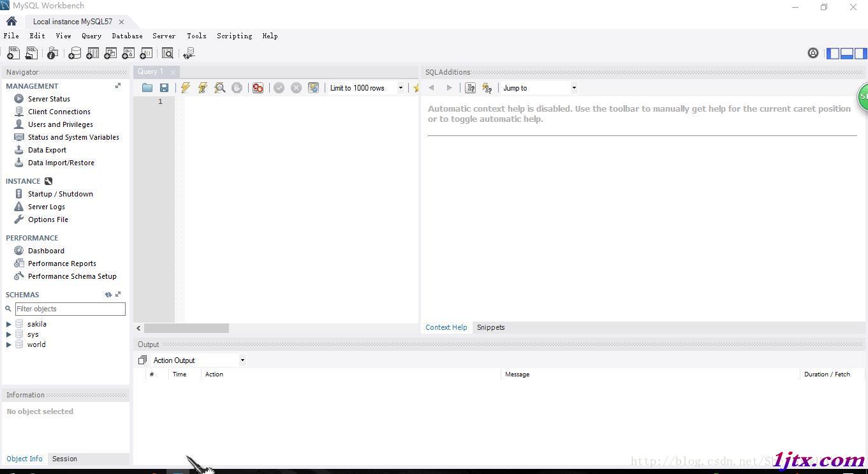The width and height of the screenshot is (868, 474).
Task: Toggle the bottom output panel visibility
Action: pos(847,54)
